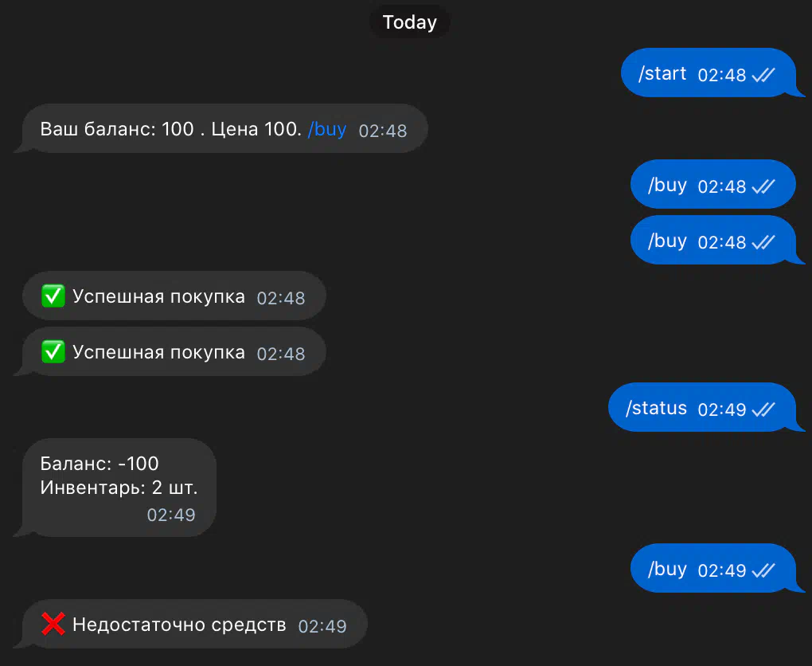Click the "Ваш баланс: 100" message text
The image size is (812, 666).
coord(117,129)
